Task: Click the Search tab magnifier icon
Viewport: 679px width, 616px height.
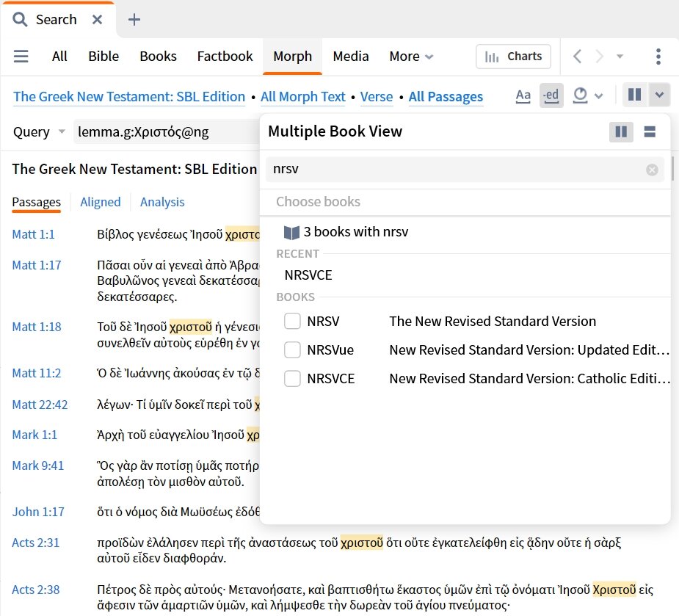Action: click(x=20, y=20)
